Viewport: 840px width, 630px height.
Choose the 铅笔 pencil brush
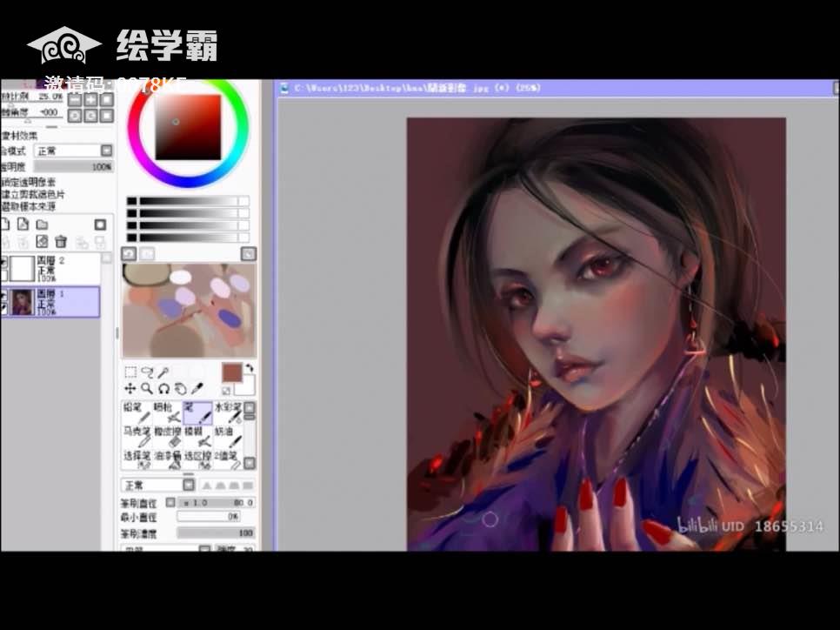(x=137, y=412)
